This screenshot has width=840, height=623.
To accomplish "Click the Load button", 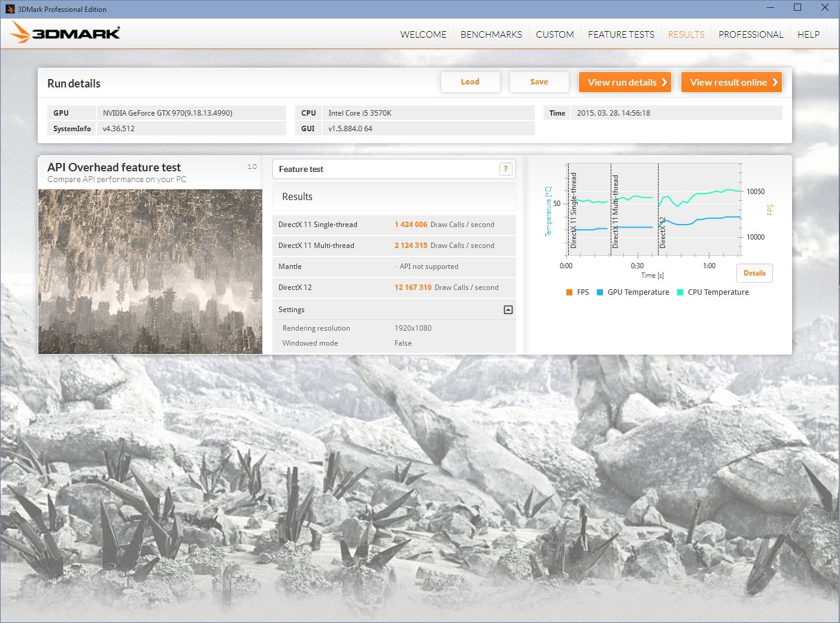I will [x=470, y=82].
